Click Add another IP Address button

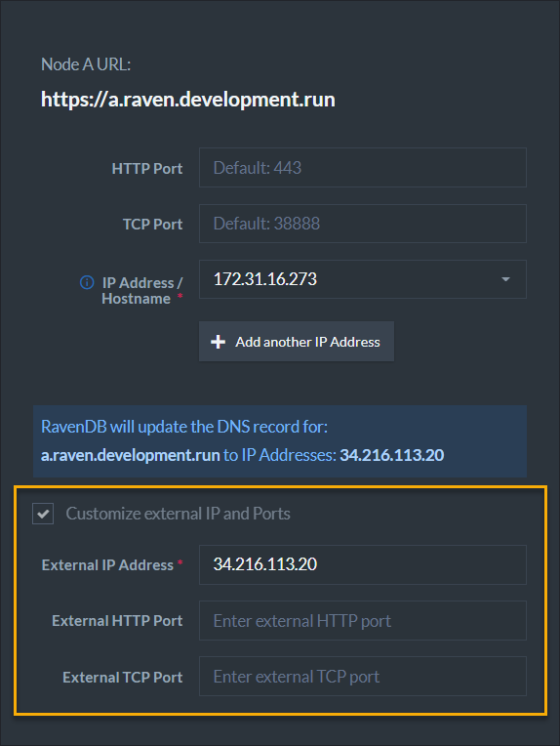pos(297,342)
